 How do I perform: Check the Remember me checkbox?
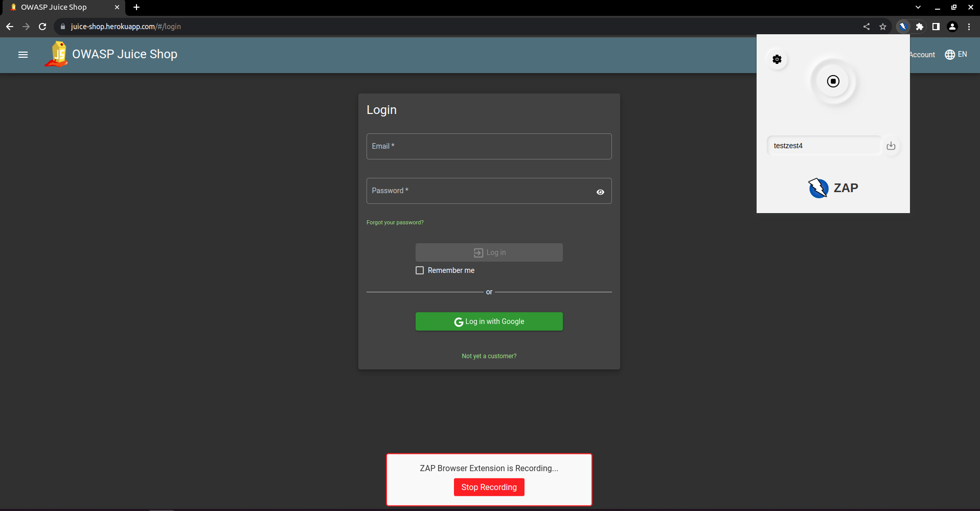tap(420, 270)
